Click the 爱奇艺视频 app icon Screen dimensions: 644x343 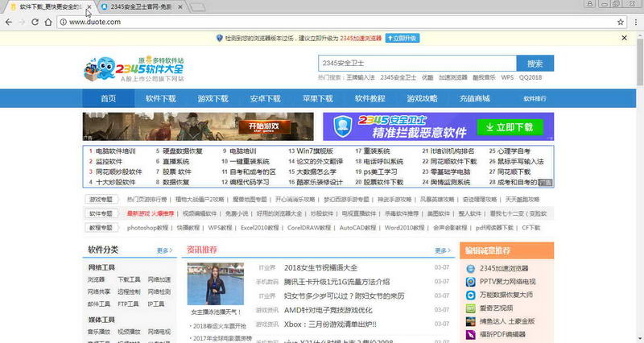(471, 308)
